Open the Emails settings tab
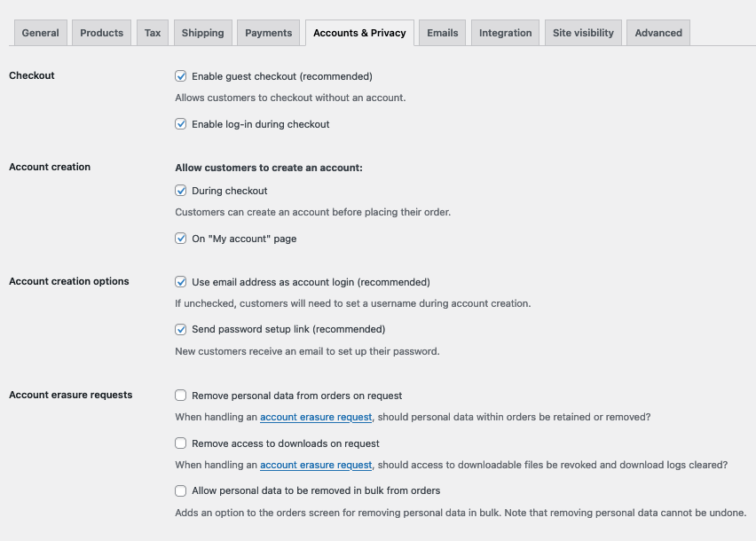This screenshot has width=756, height=541. pyautogui.click(x=442, y=32)
